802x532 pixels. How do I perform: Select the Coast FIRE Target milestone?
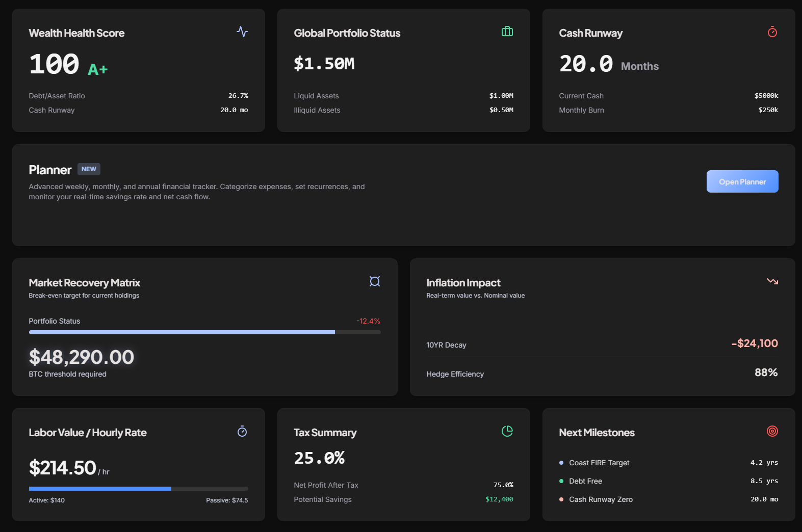click(599, 463)
